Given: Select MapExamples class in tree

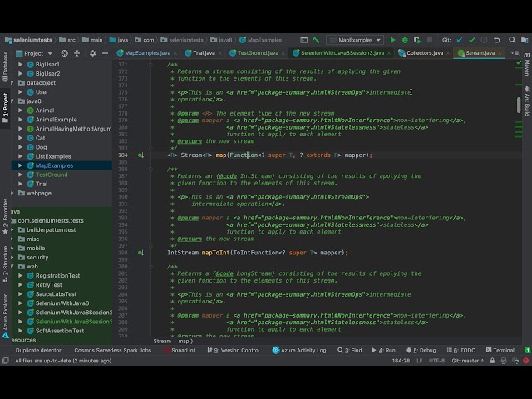Looking at the screenshot, I should [54, 165].
